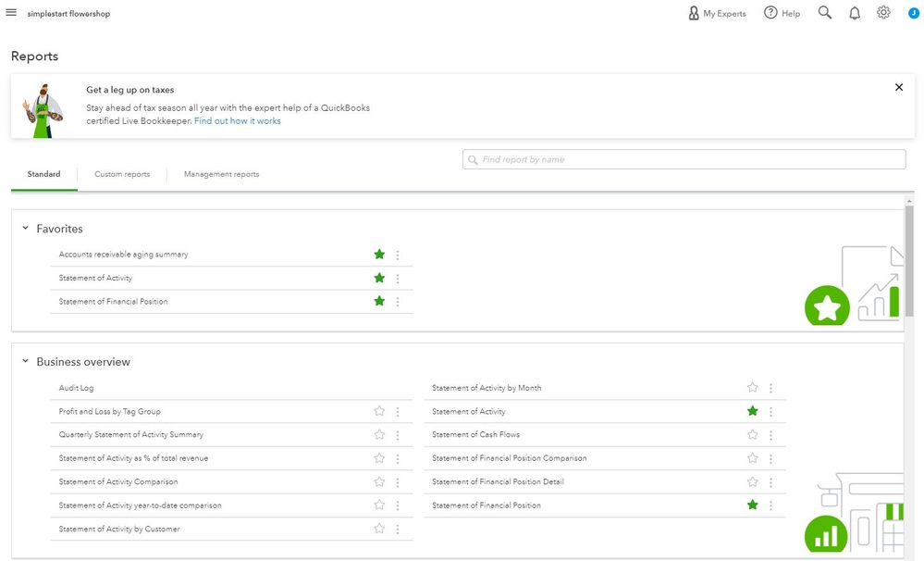Click the Find report by name search field
Image resolution: width=924 pixels, height=561 pixels.
click(684, 159)
